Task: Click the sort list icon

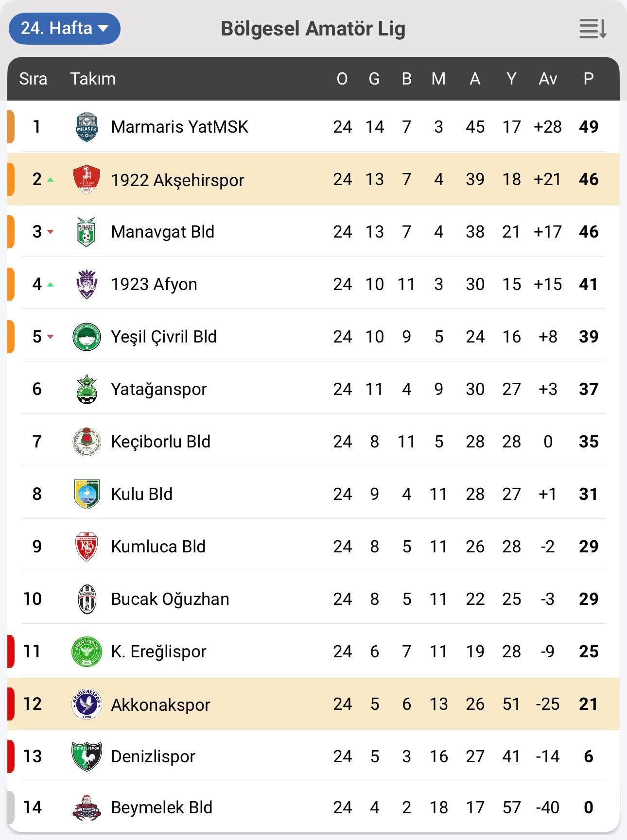Action: tap(592, 29)
